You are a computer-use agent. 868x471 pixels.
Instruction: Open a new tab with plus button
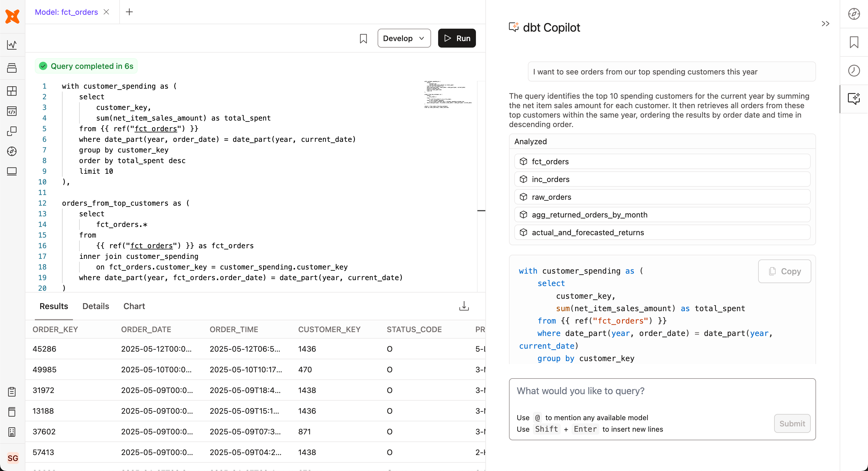pos(129,12)
